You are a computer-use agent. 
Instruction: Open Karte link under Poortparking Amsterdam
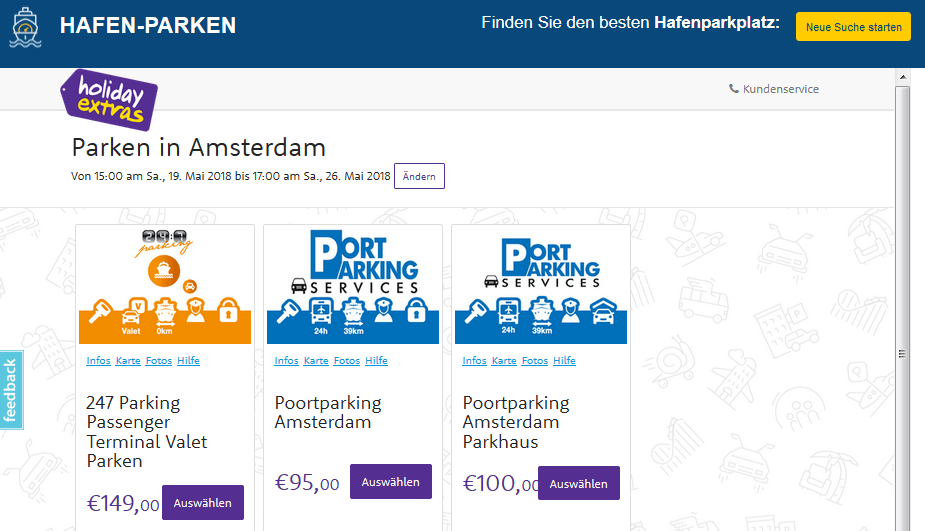coord(316,360)
